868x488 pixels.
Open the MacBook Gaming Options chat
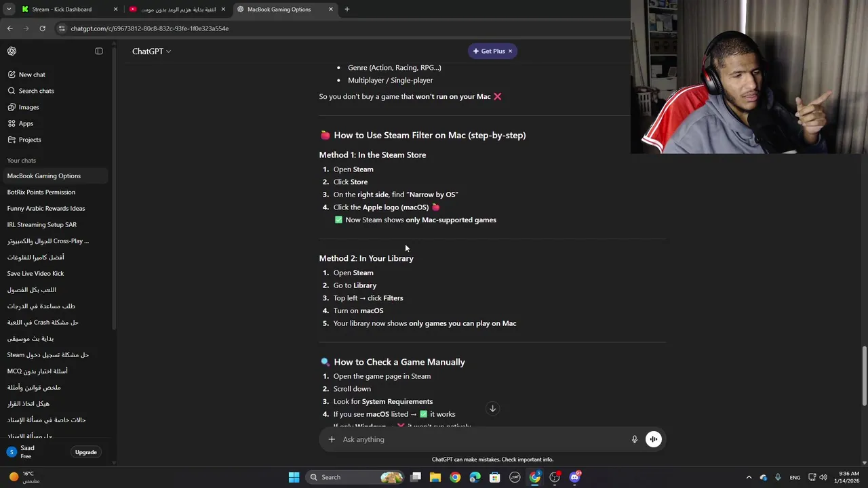[54, 176]
